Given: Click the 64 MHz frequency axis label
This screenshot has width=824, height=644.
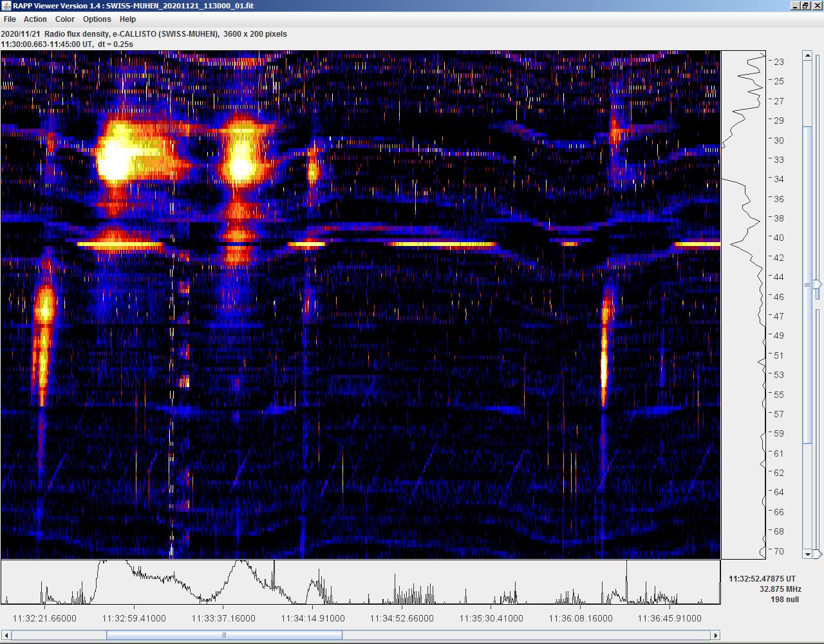Looking at the screenshot, I should point(779,492).
